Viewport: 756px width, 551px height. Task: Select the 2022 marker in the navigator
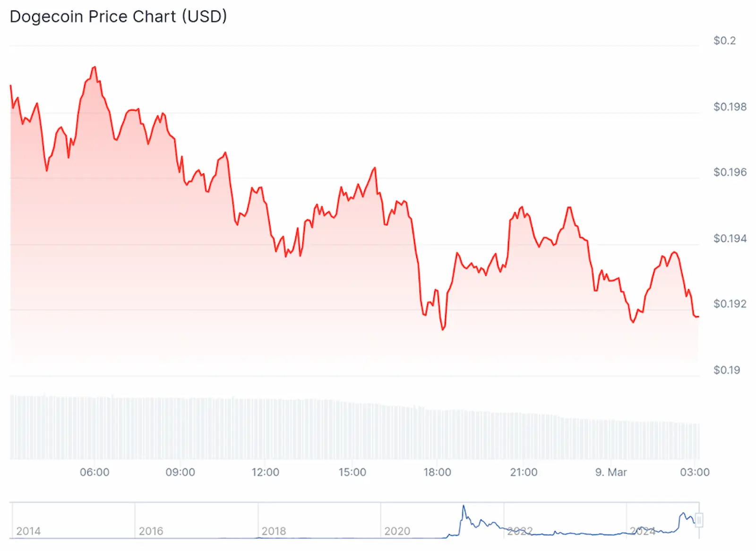click(x=520, y=531)
